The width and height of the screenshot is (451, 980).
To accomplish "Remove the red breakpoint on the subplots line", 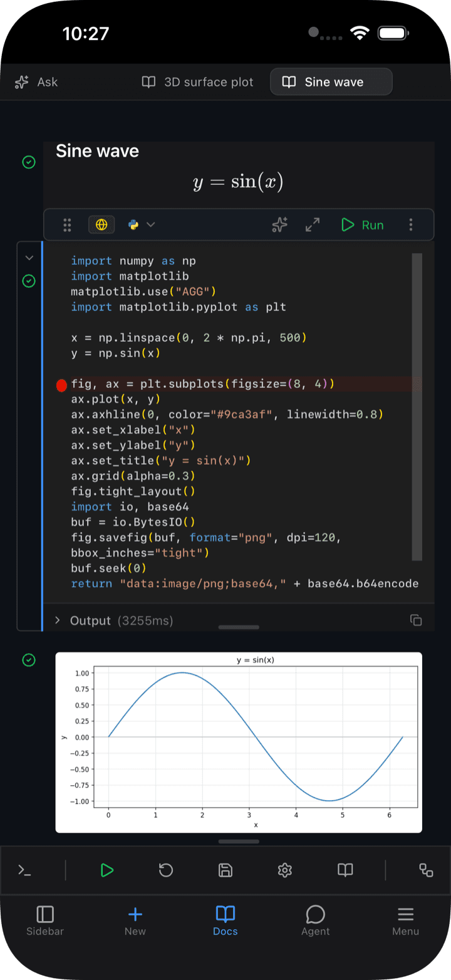I will tap(61, 385).
